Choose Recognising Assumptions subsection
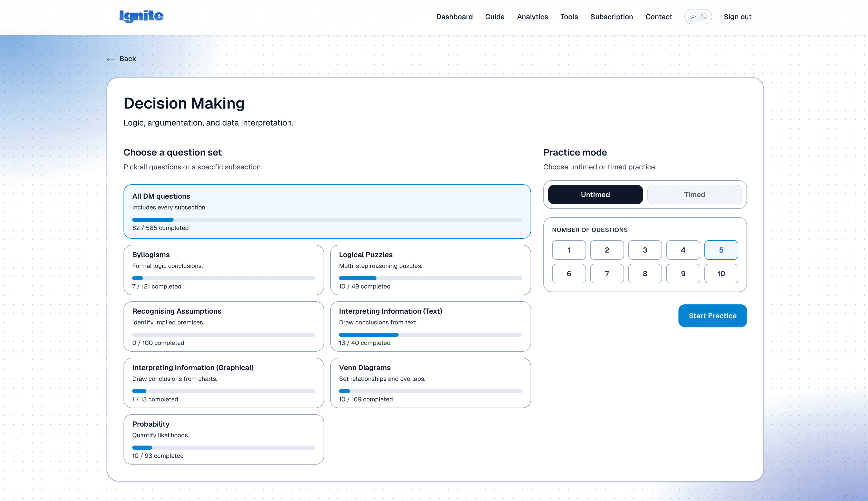 [x=224, y=326]
